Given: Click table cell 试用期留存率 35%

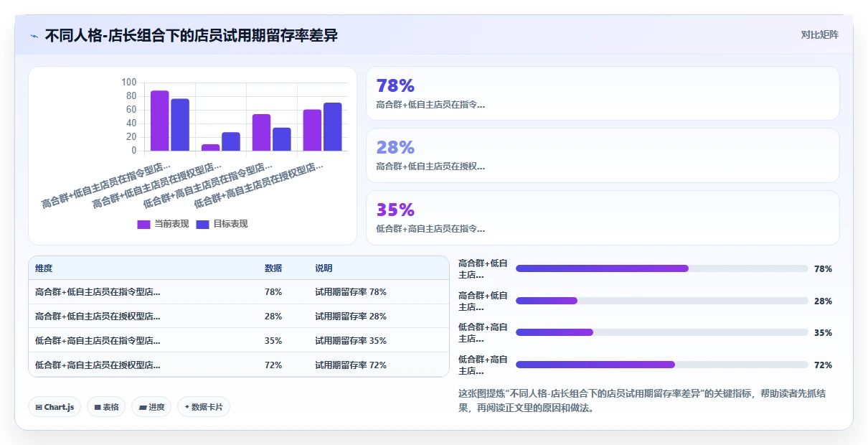Looking at the screenshot, I should [x=351, y=341].
